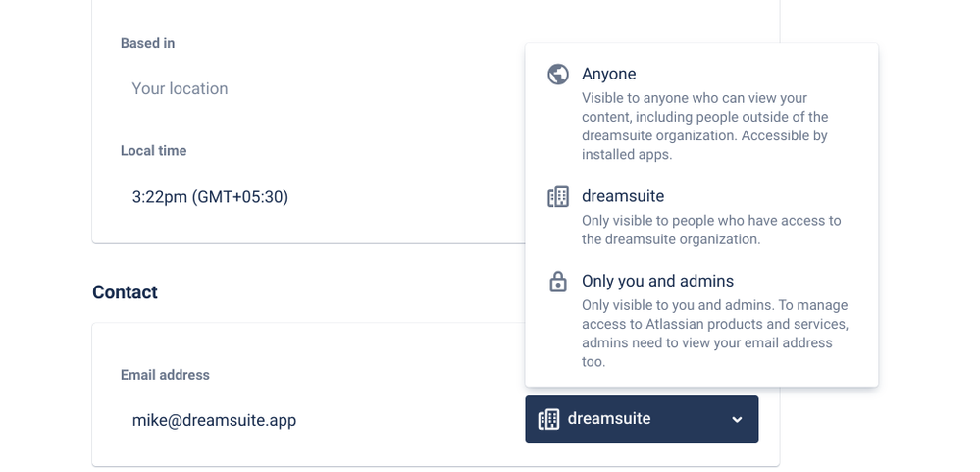Click the padlock icon for admins-only visibility

click(558, 282)
